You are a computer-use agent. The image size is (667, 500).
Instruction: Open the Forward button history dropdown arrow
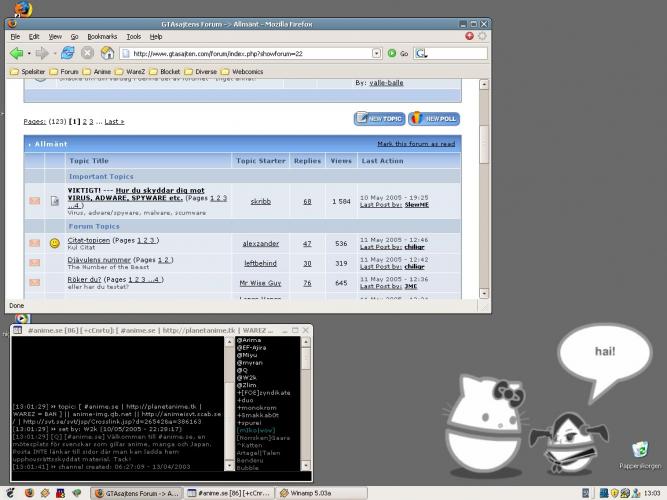(x=55, y=54)
